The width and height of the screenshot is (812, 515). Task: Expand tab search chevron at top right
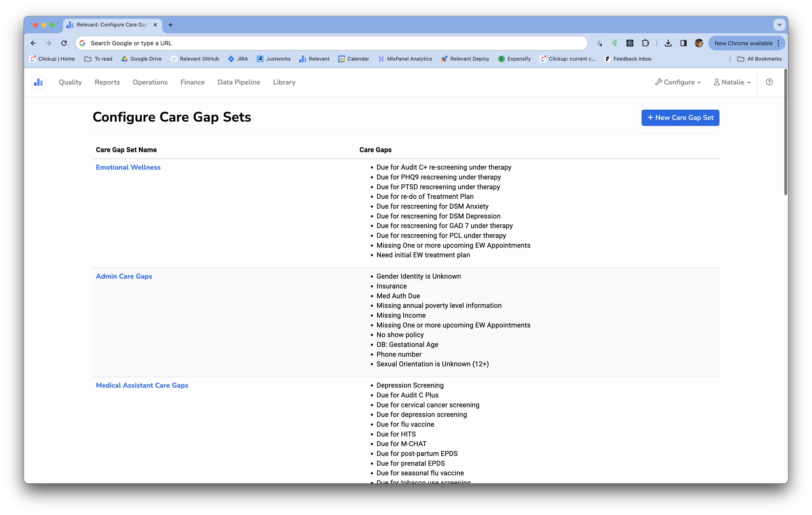(779, 25)
